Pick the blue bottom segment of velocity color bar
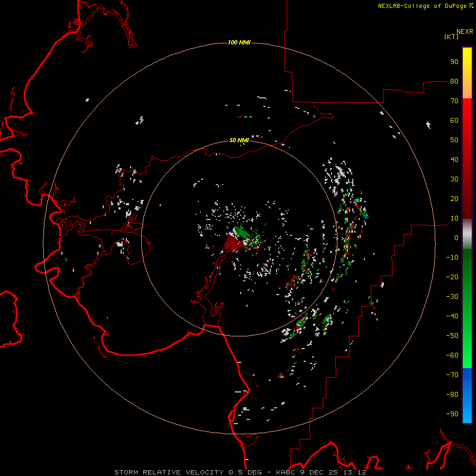This screenshot has height=476, width=476. pos(467,396)
